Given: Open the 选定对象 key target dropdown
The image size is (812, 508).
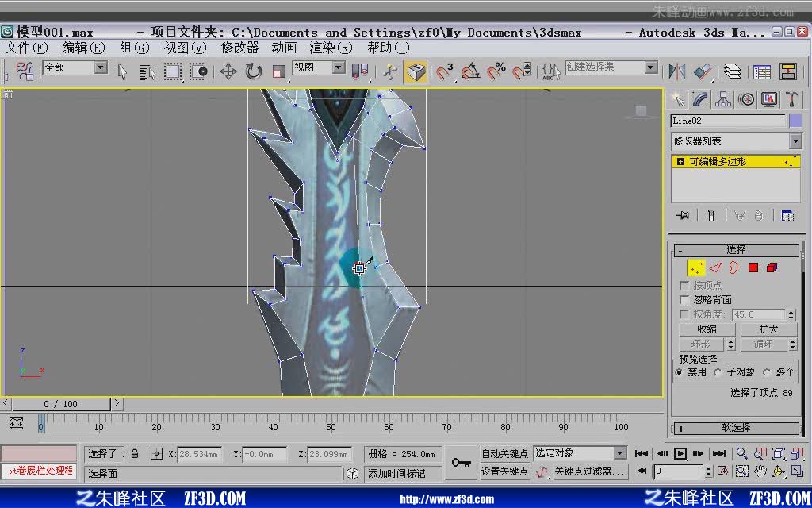Looking at the screenshot, I should 620,453.
